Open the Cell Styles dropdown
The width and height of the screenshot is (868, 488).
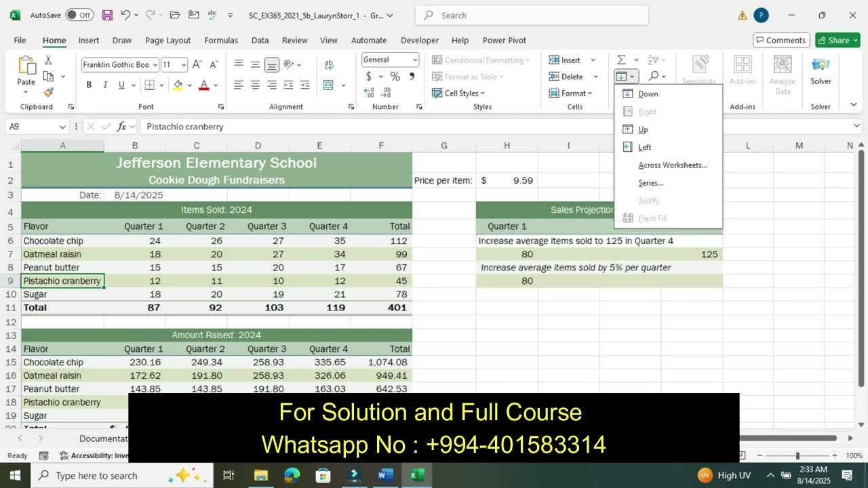(x=459, y=94)
